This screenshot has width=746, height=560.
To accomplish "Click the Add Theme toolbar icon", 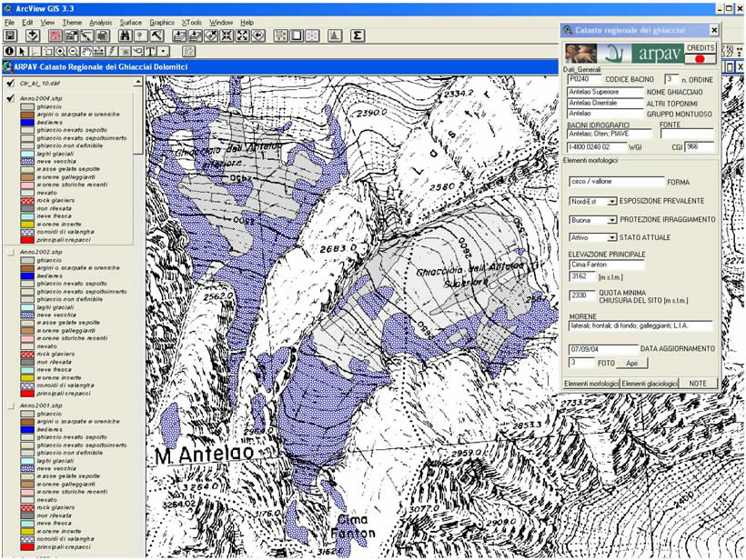I will point(33,35).
